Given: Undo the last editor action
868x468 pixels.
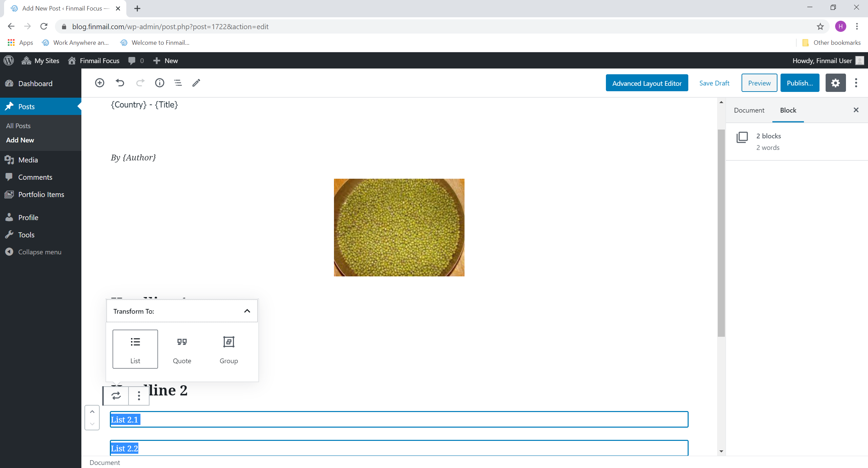Looking at the screenshot, I should (x=120, y=83).
